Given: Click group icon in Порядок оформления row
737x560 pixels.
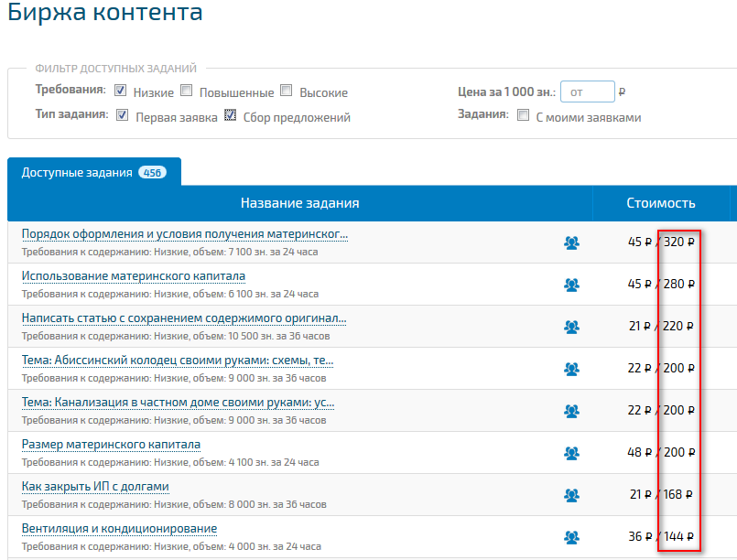Looking at the screenshot, I should click(571, 242).
